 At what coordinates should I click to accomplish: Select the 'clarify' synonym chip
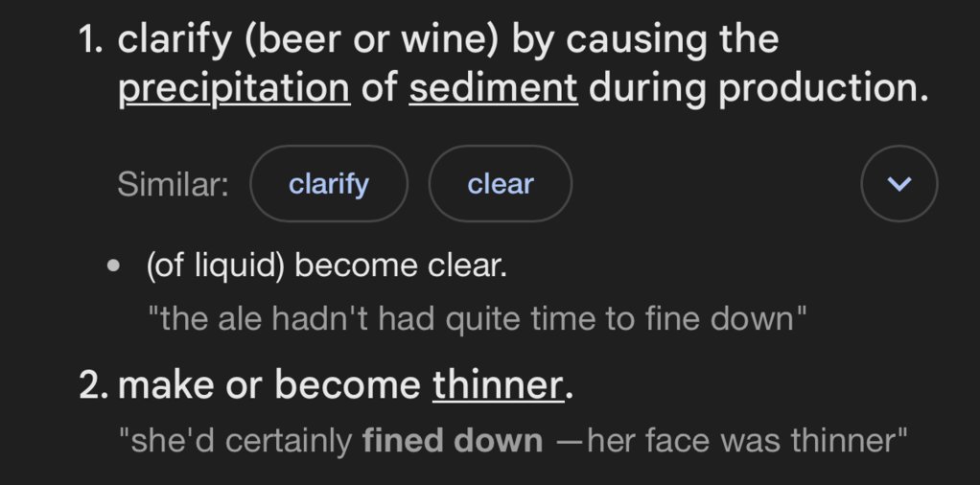[x=329, y=184]
